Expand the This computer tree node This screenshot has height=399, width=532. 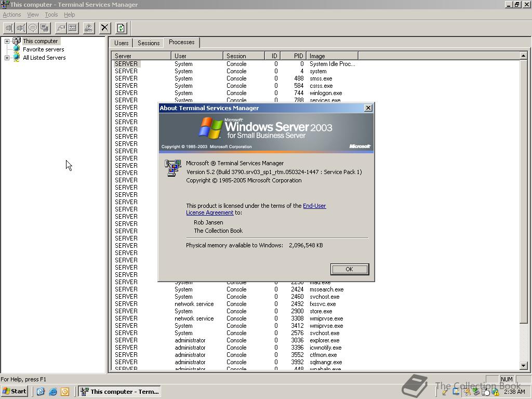click(7, 41)
